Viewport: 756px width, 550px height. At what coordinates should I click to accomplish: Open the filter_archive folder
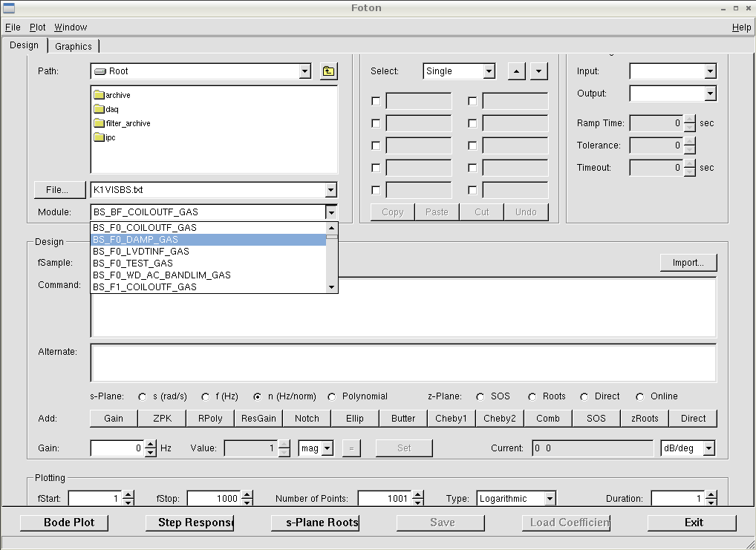[127, 123]
